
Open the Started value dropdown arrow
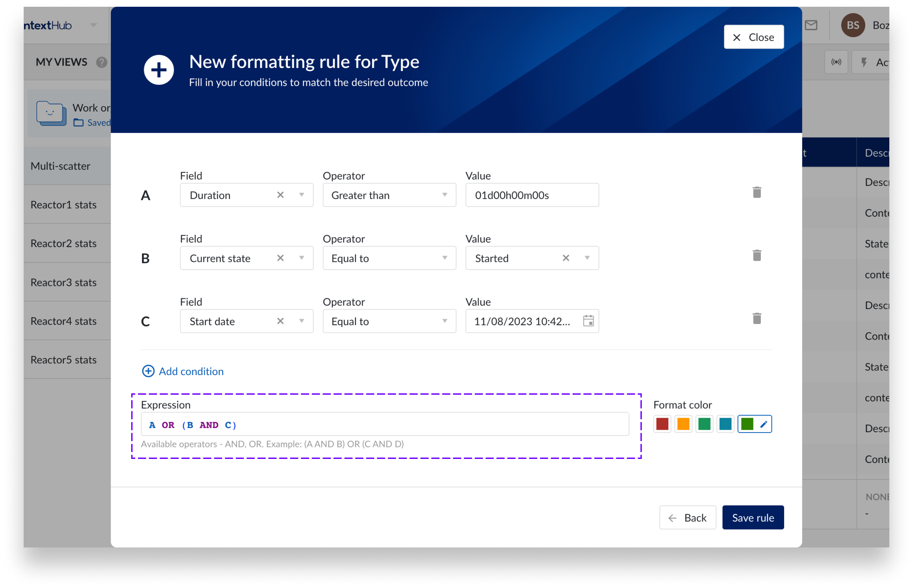(x=587, y=258)
